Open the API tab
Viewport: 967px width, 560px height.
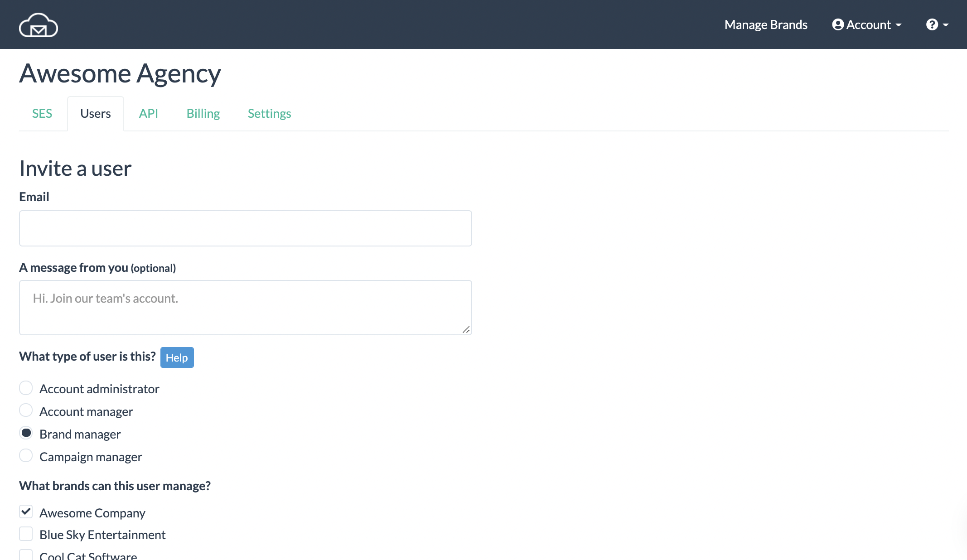pos(149,113)
